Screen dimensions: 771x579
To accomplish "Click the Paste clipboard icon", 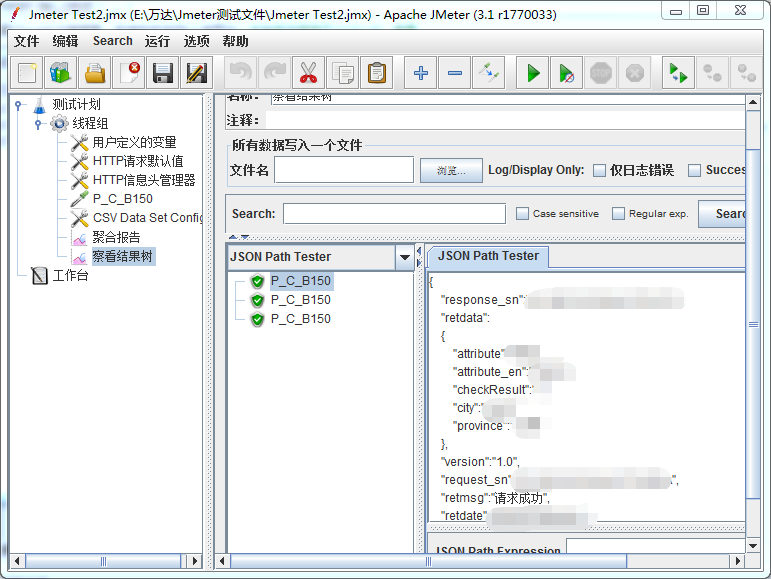I will (x=377, y=73).
